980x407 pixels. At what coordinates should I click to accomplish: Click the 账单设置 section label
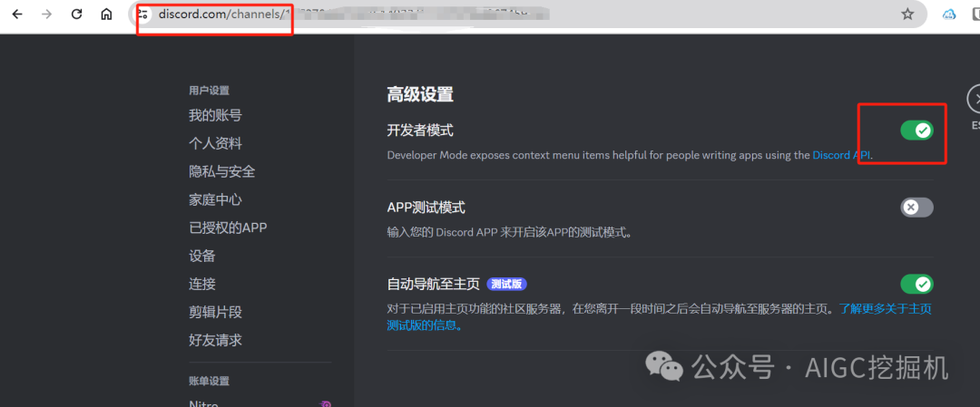pos(210,381)
